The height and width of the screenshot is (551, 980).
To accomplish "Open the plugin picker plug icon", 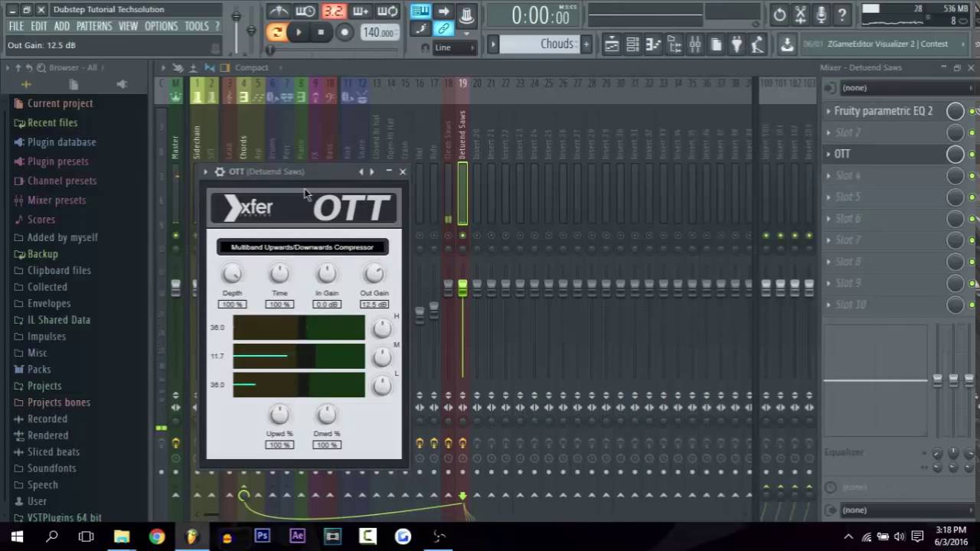I will pyautogui.click(x=737, y=44).
